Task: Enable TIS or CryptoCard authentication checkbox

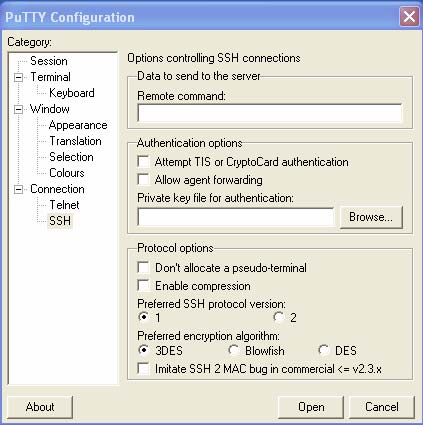Action: (x=144, y=162)
